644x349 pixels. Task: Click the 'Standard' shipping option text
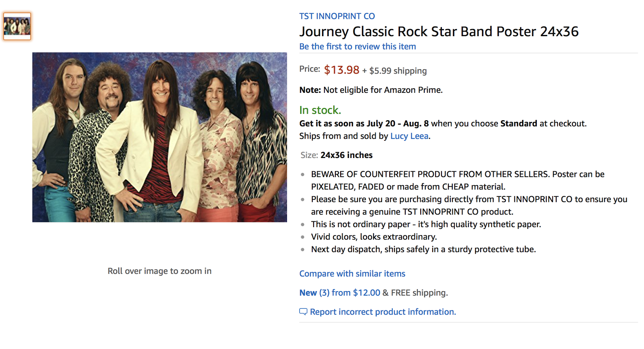point(519,123)
